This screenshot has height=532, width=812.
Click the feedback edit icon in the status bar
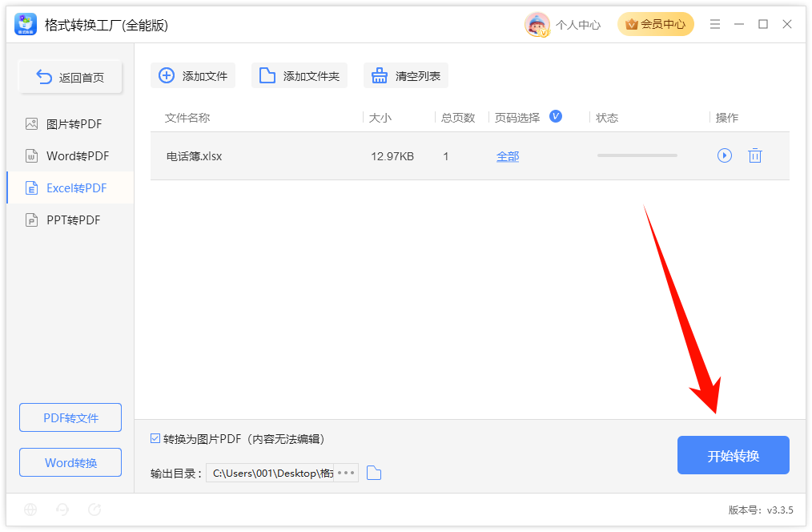click(x=94, y=510)
